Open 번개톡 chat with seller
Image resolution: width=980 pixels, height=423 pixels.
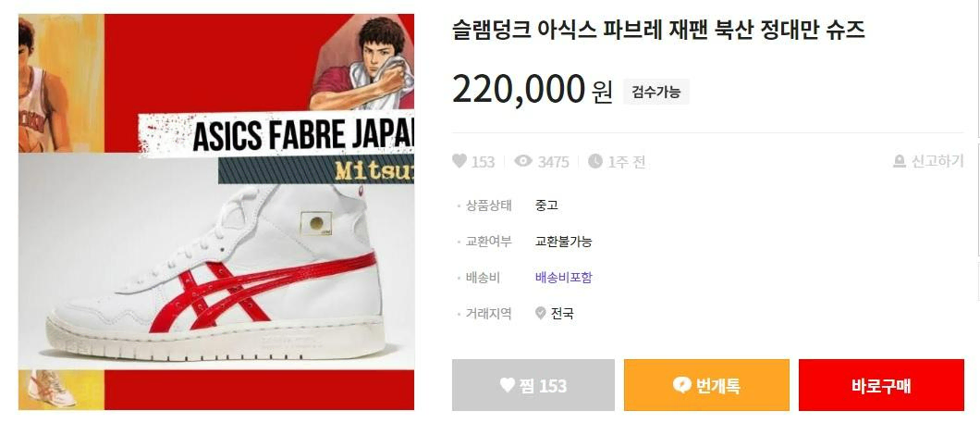(x=706, y=385)
